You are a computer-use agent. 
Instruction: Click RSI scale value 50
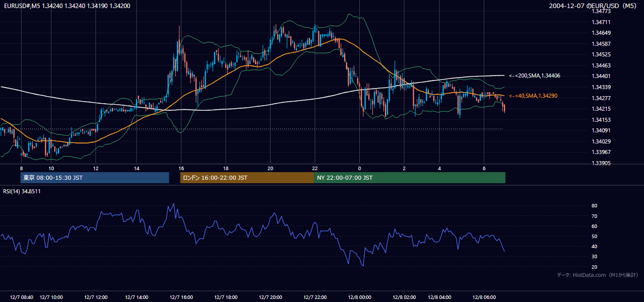[x=594, y=236]
